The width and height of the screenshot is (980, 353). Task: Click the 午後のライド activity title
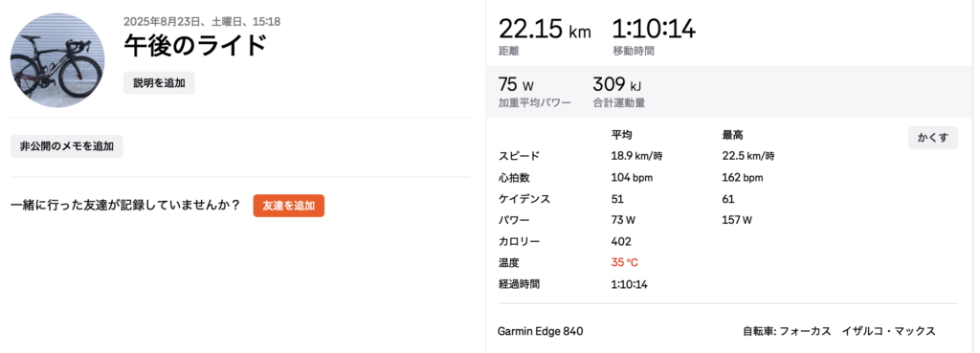click(195, 46)
